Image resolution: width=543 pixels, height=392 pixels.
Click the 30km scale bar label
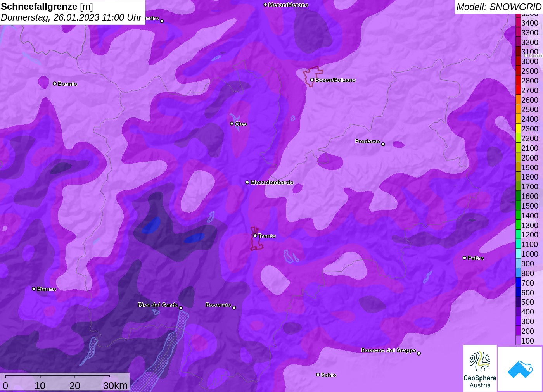pyautogui.click(x=115, y=385)
